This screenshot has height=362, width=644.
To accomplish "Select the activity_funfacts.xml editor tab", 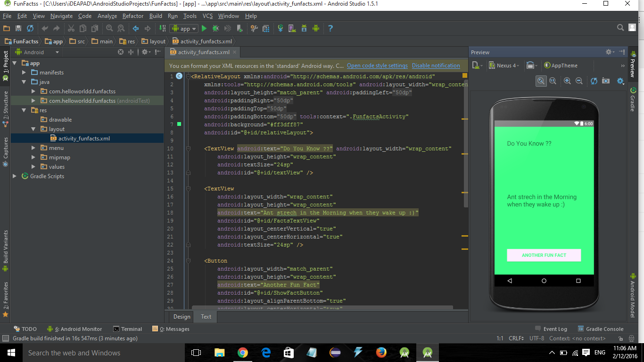I will pyautogui.click(x=203, y=52).
